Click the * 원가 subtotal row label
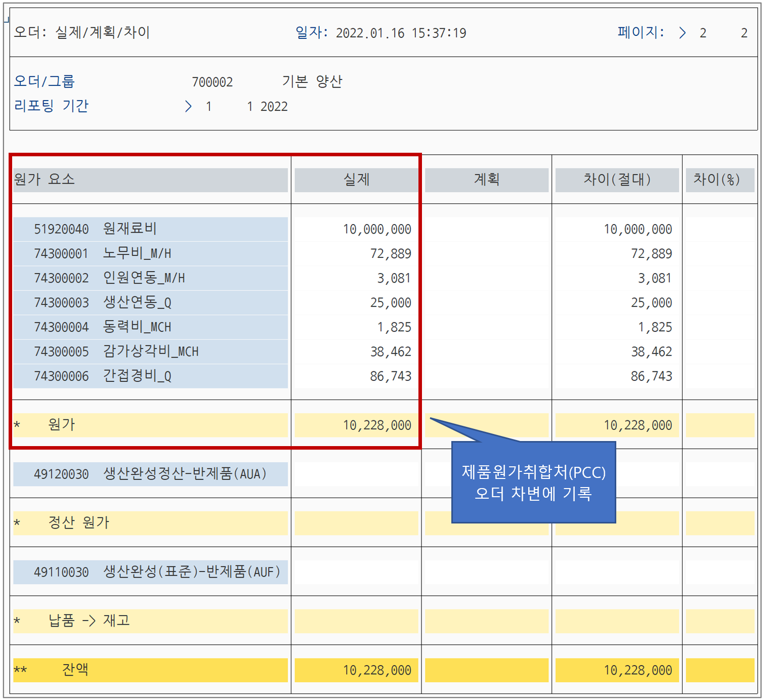The image size is (763, 700). pos(150,425)
